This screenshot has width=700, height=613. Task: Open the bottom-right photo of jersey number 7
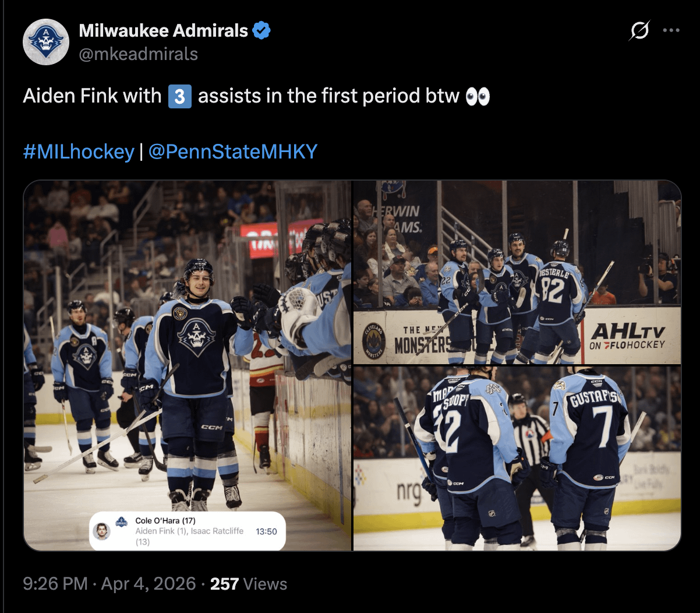pyautogui.click(x=517, y=459)
